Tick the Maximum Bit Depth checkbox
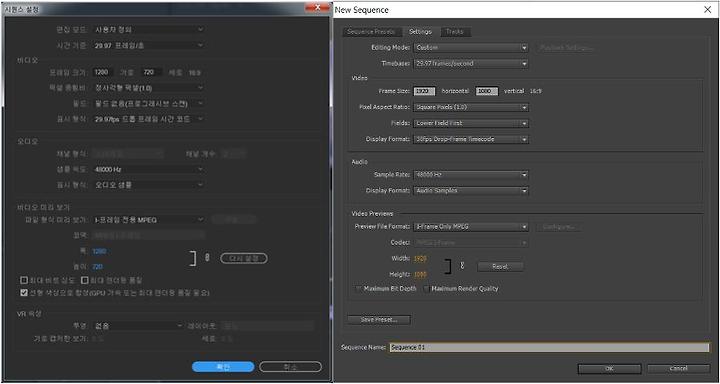This screenshot has height=384, width=720. click(x=358, y=289)
